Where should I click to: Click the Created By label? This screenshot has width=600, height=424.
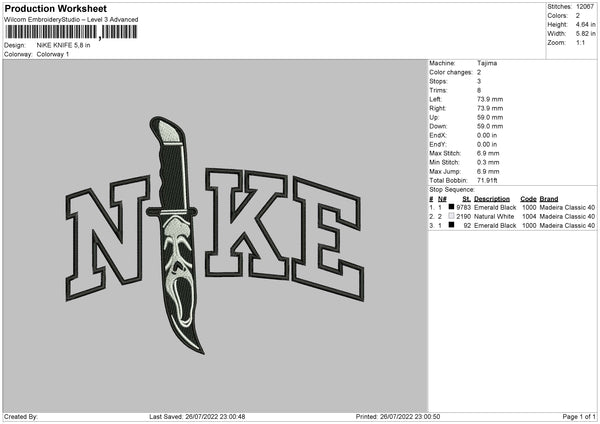[x=21, y=417]
